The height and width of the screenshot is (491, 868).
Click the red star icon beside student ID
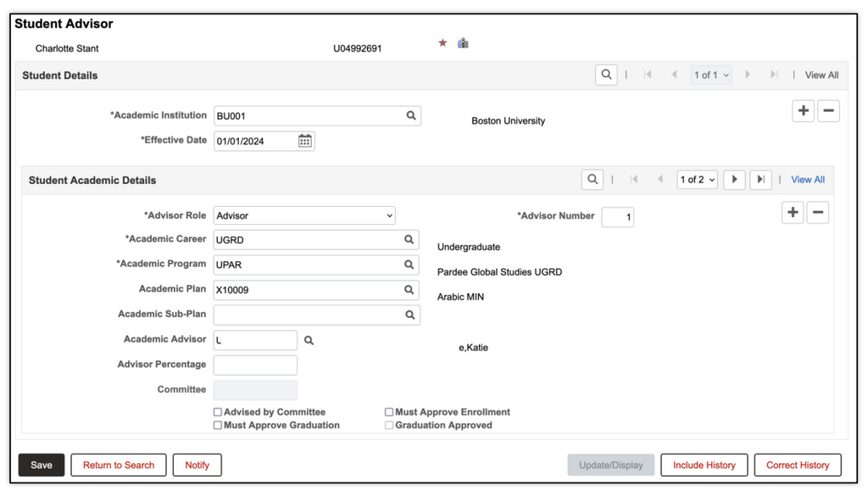[442, 43]
